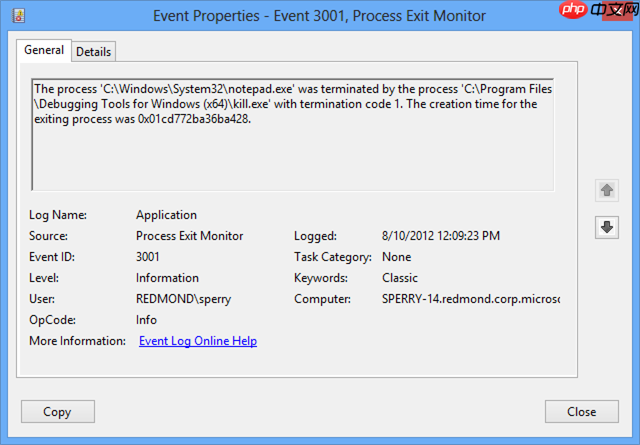Image resolution: width=640 pixels, height=445 pixels.
Task: Click the Task Category value 'None'
Action: pyautogui.click(x=396, y=257)
